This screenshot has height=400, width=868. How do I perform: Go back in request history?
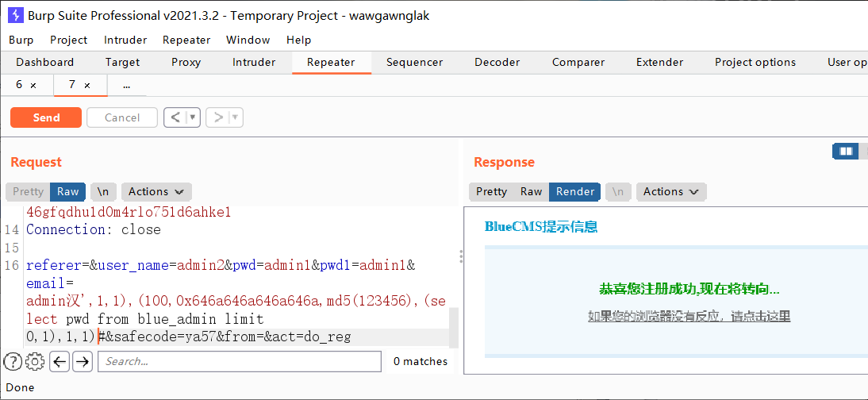tap(175, 117)
